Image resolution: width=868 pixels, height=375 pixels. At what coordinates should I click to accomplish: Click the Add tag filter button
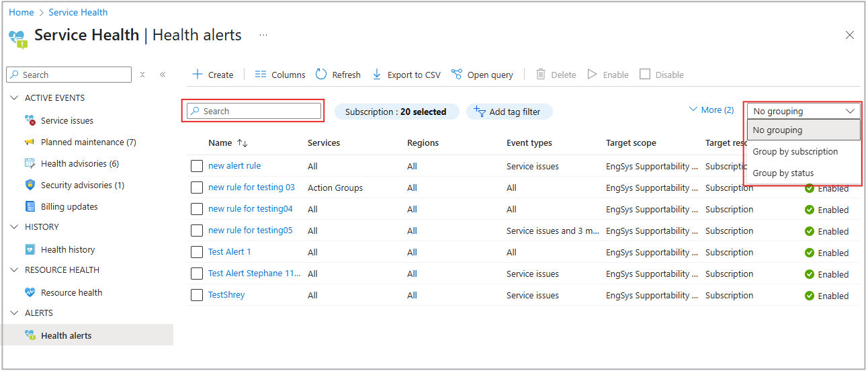point(509,112)
